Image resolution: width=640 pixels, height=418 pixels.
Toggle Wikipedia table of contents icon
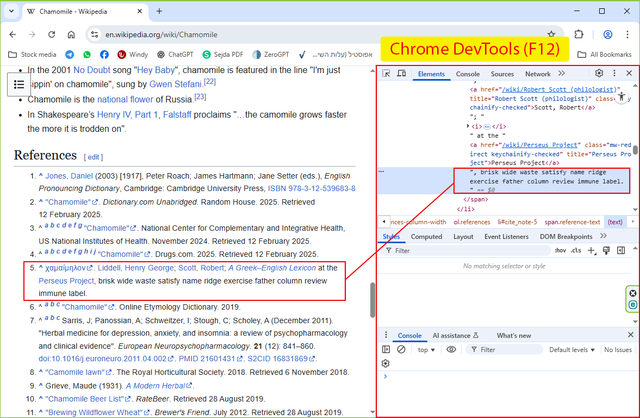19,84
